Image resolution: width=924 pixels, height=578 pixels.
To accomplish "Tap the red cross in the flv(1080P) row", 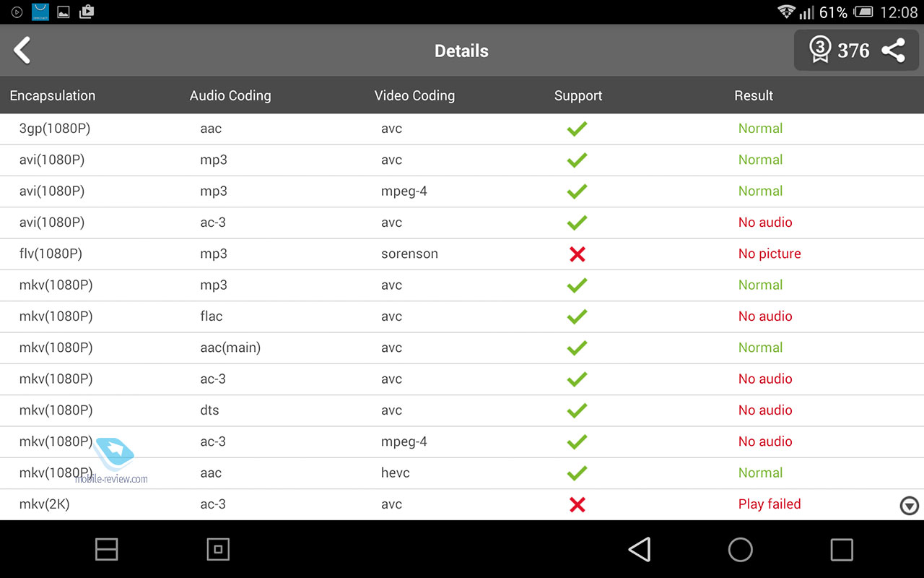I will coord(577,254).
